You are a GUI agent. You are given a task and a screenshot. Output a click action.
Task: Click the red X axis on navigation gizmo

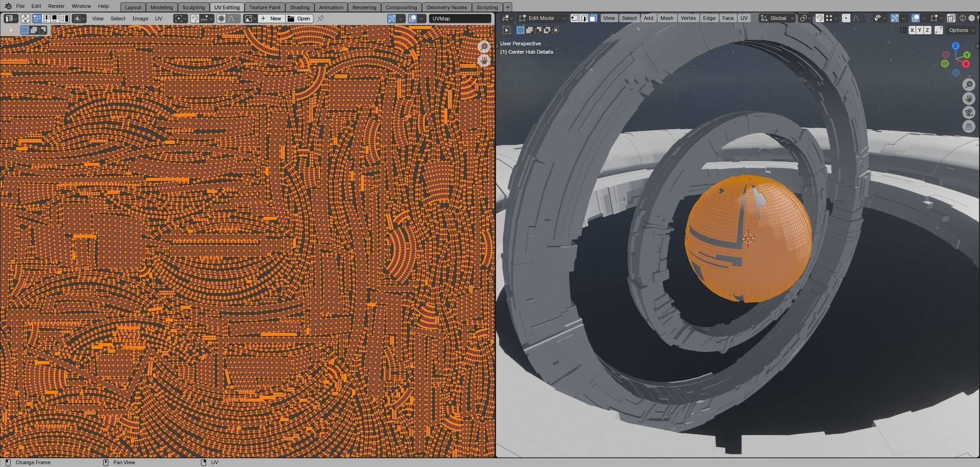966,64
